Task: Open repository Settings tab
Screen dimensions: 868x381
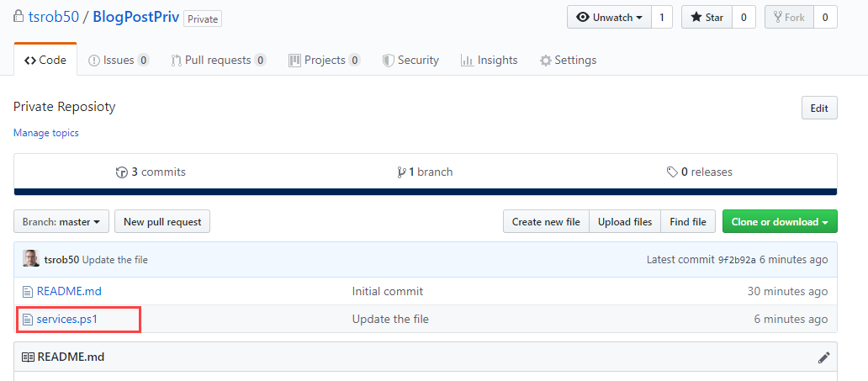Action: (569, 60)
